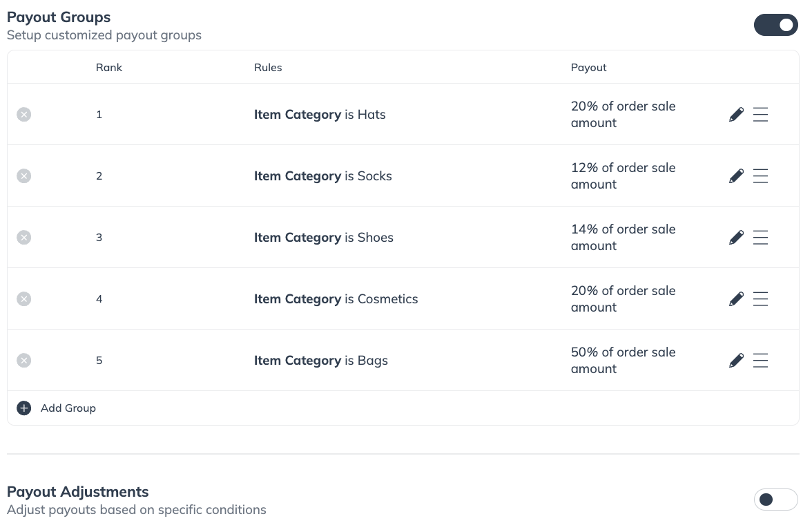This screenshot has height=532, width=812.
Task: Remove the Hats payout group
Action: [24, 115]
